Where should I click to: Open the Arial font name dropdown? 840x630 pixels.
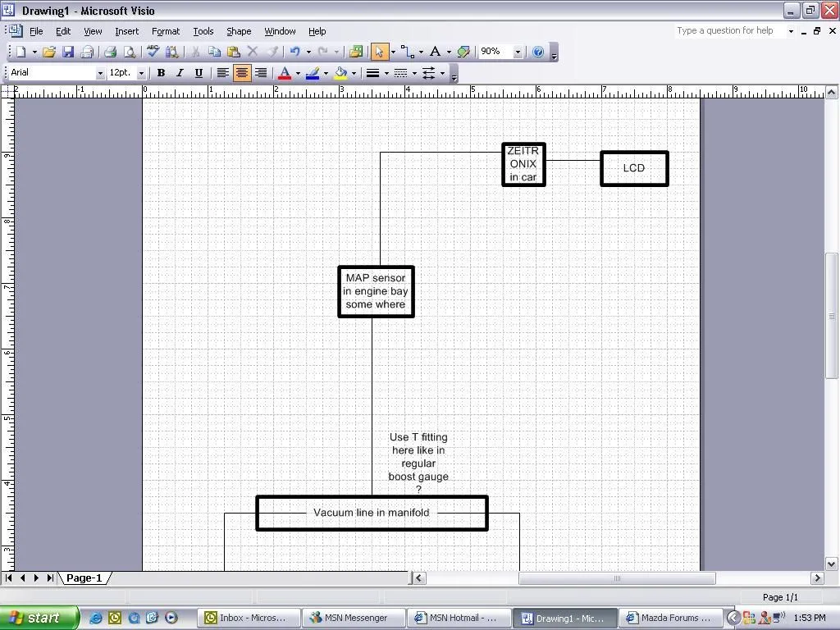[100, 73]
